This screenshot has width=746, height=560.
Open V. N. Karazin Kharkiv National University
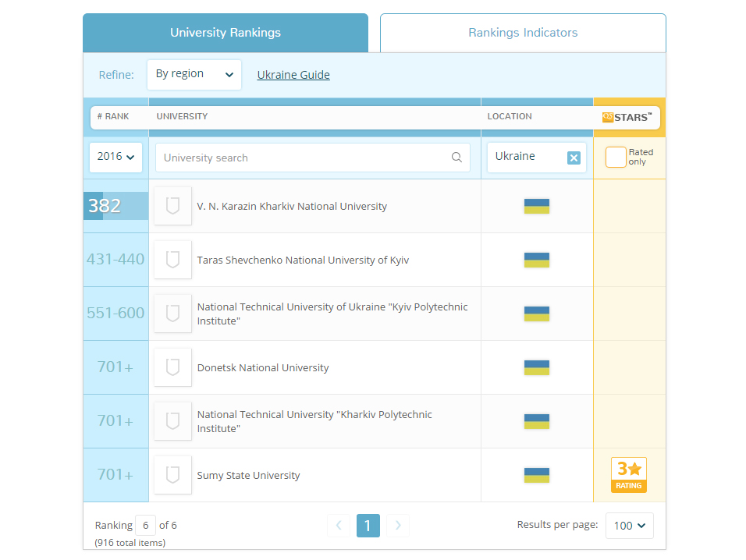click(292, 207)
